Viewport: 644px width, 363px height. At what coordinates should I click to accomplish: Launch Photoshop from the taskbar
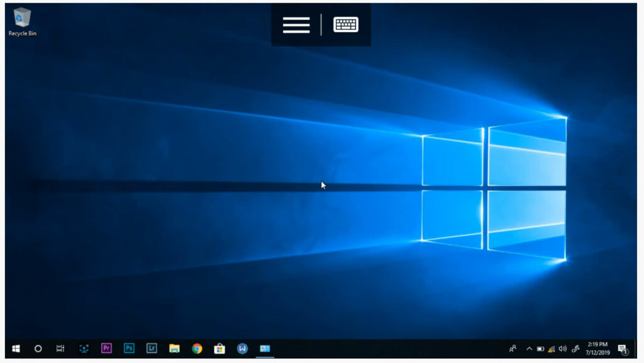click(x=129, y=348)
